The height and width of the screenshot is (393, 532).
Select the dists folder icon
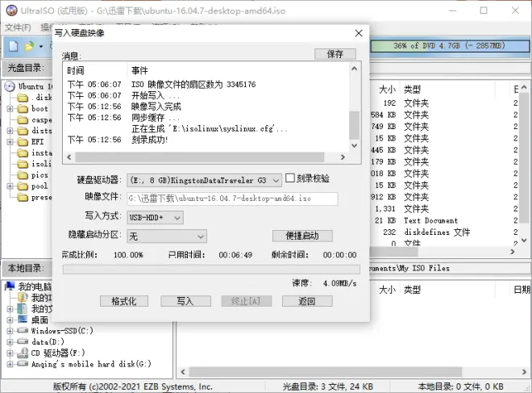click(23, 131)
